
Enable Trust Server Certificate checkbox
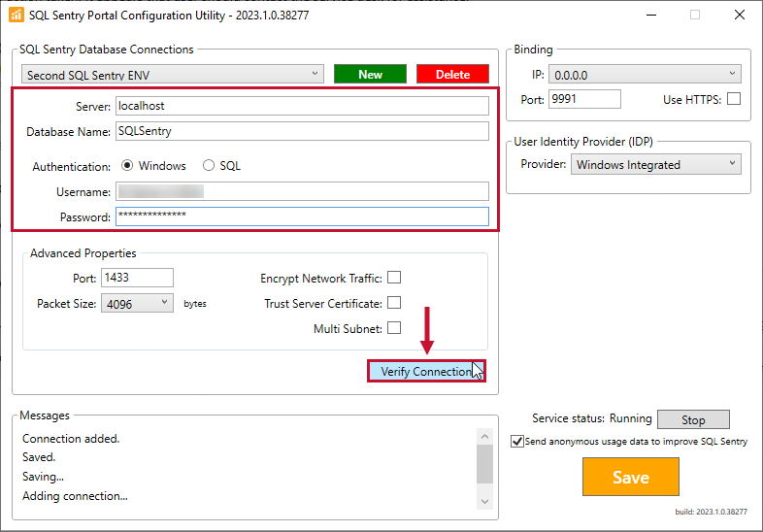(x=394, y=303)
